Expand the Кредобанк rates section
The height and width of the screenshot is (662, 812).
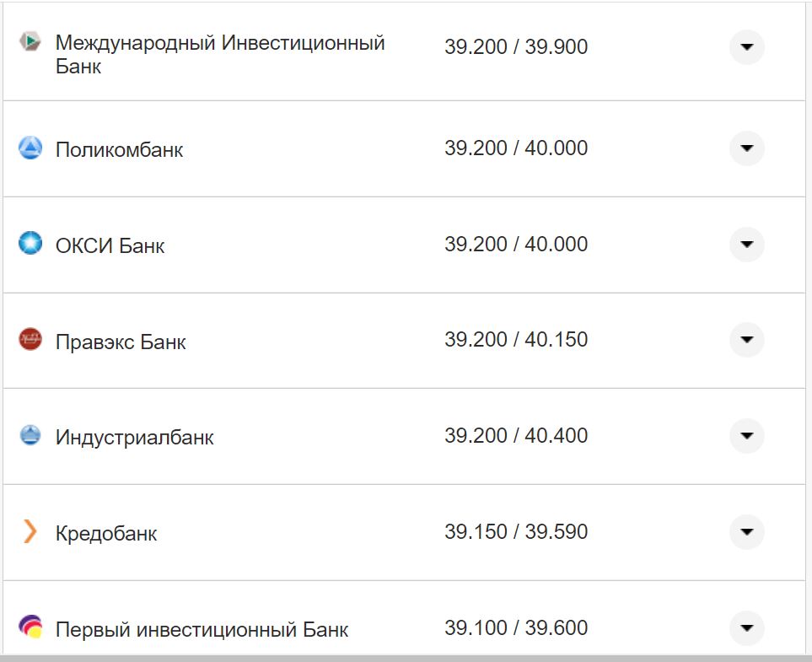(x=746, y=532)
